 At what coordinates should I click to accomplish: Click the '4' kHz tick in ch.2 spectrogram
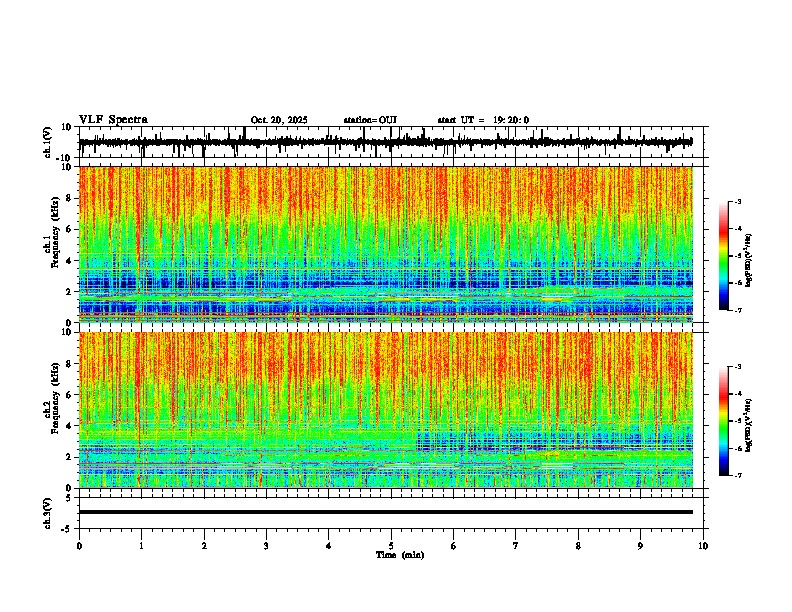pyautogui.click(x=70, y=426)
